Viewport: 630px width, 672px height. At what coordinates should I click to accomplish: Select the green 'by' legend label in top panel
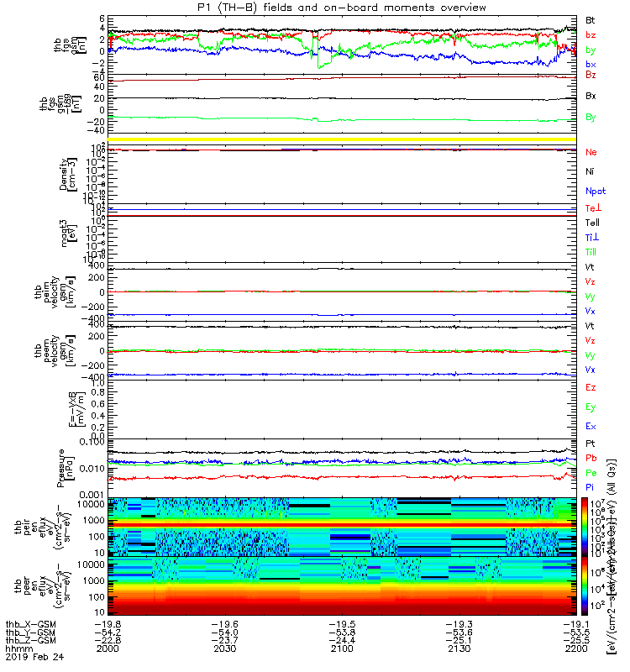click(x=591, y=50)
